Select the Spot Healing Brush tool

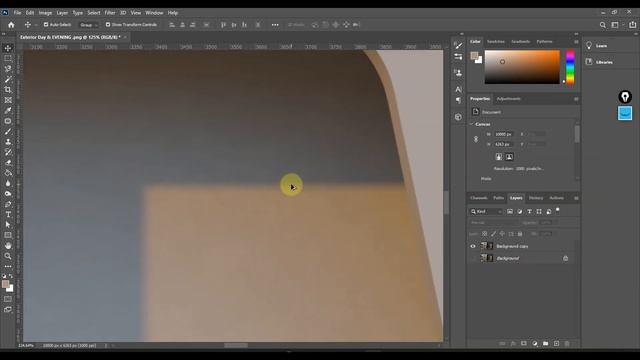point(8,121)
